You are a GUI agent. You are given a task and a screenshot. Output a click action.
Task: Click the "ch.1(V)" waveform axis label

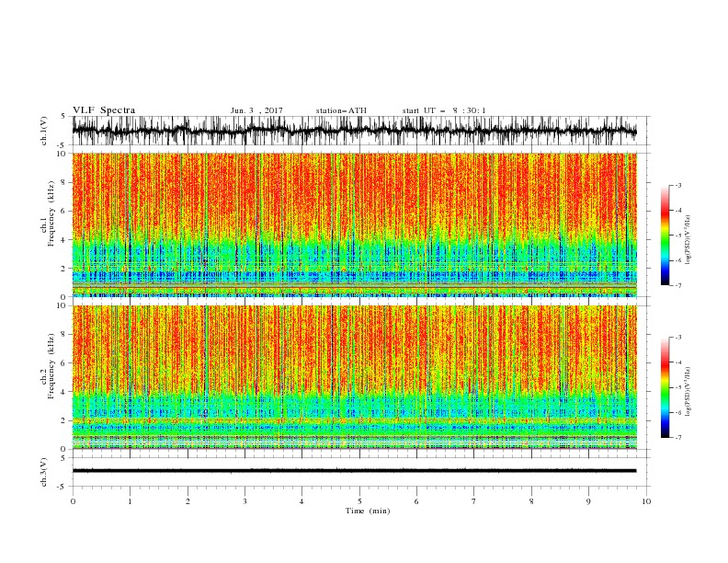(x=44, y=131)
